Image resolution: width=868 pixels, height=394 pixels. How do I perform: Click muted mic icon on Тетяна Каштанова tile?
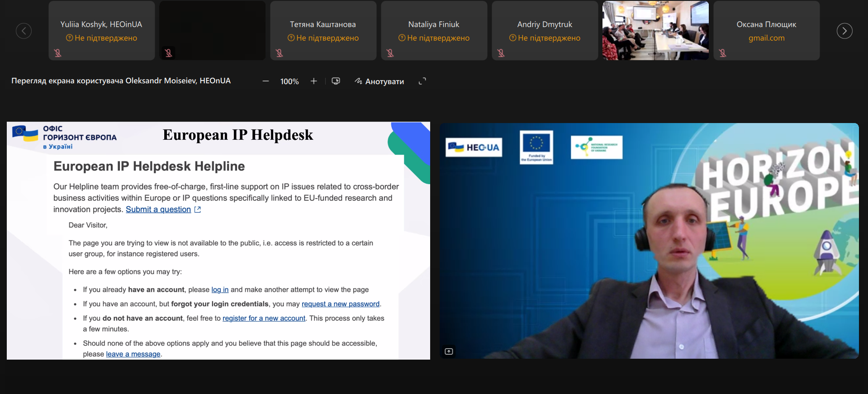[280, 53]
